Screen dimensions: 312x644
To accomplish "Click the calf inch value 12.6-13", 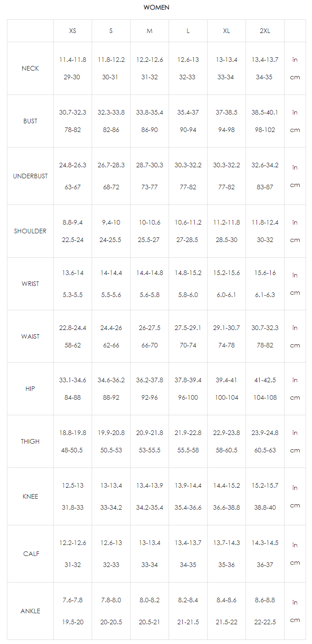I will [x=111, y=543].
